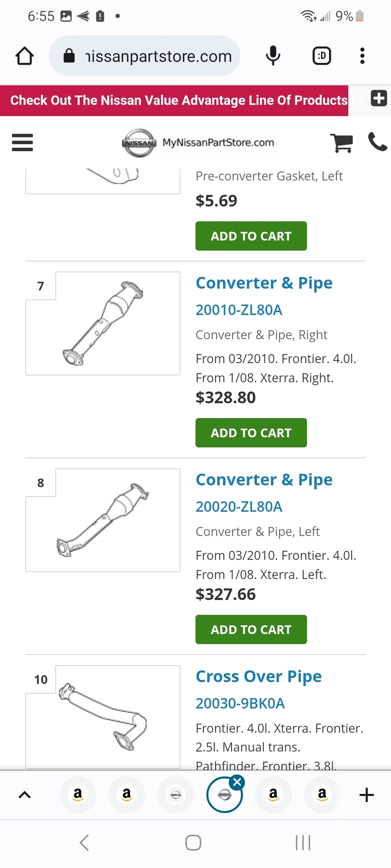This screenshot has width=391, height=868.
Task: Tap the browser home icon
Action: pyautogui.click(x=25, y=56)
